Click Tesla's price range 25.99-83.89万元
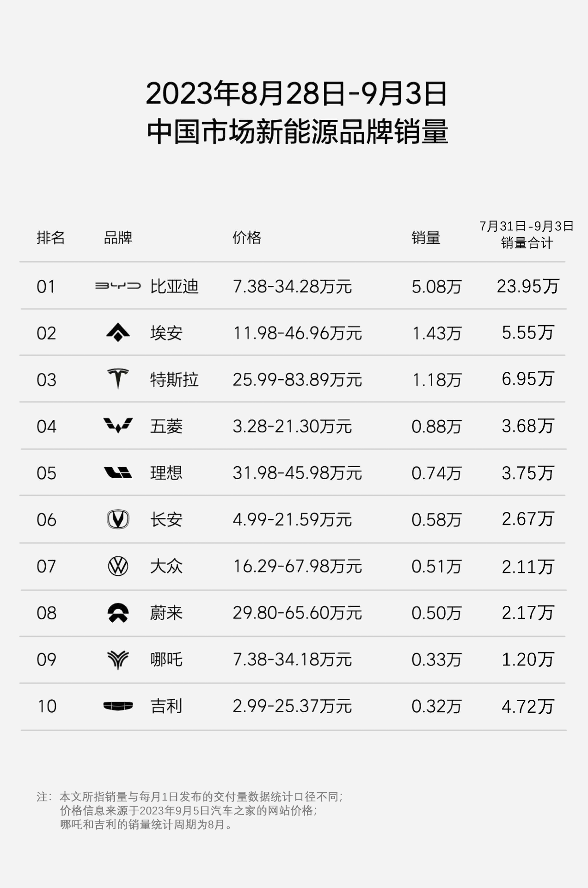The width and height of the screenshot is (588, 888). pyautogui.click(x=297, y=380)
